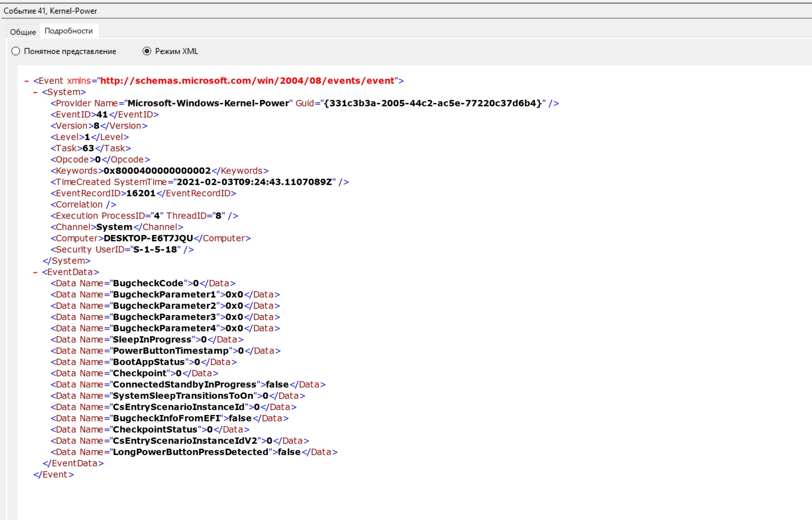Click Microsoft-Windows-Kernel-Power provider name
The image size is (812, 520).
point(208,103)
